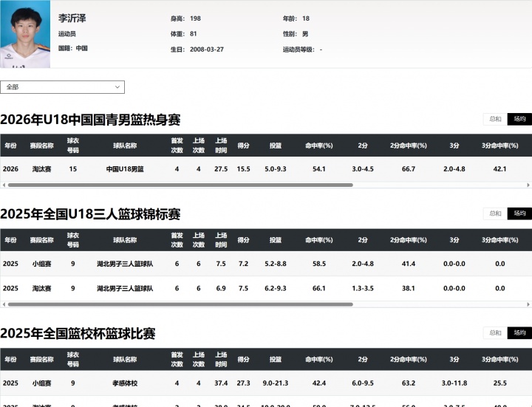Select 孝感体校 in the 小组赛 row
This screenshot has width=532, height=407.
coord(125,383)
